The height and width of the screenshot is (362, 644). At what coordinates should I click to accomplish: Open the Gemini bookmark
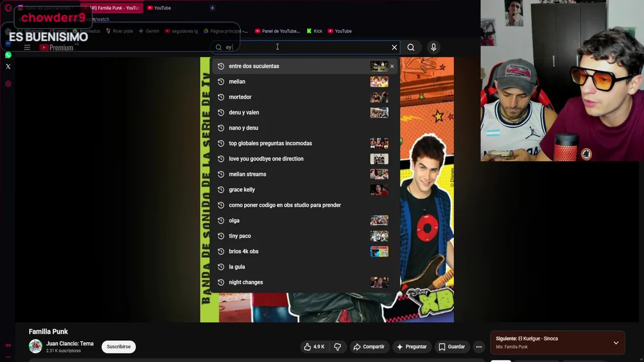tap(149, 31)
